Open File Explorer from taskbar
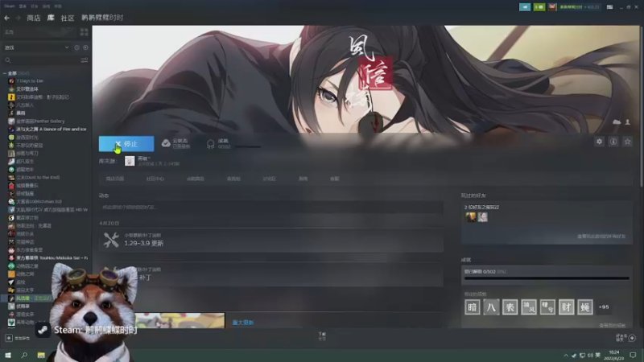The height and width of the screenshot is (362, 644). [41, 355]
